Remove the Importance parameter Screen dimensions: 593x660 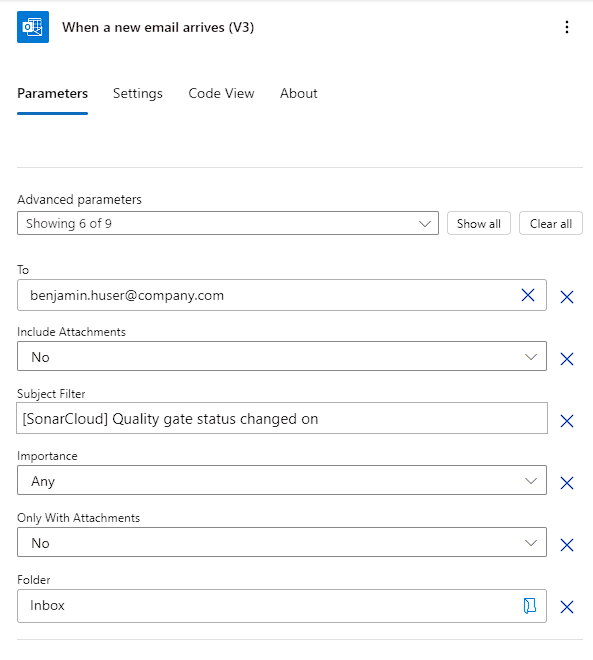point(567,483)
